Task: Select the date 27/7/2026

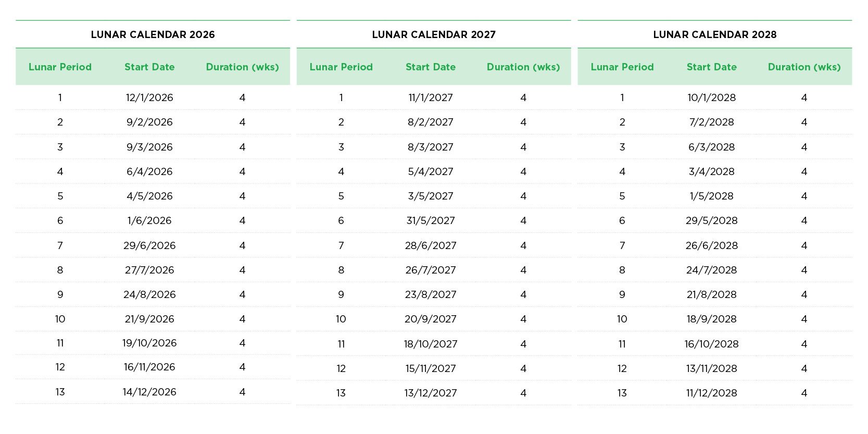Action: pos(149,270)
